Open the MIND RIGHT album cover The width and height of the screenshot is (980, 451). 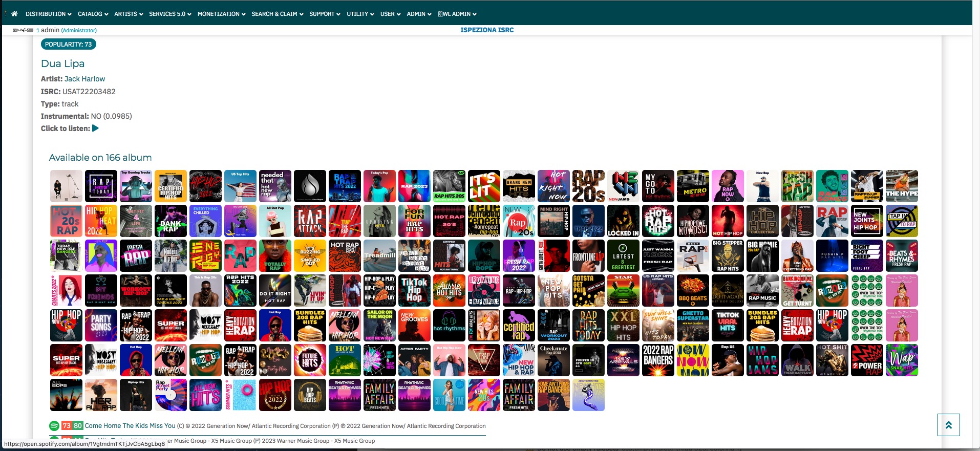tap(553, 221)
